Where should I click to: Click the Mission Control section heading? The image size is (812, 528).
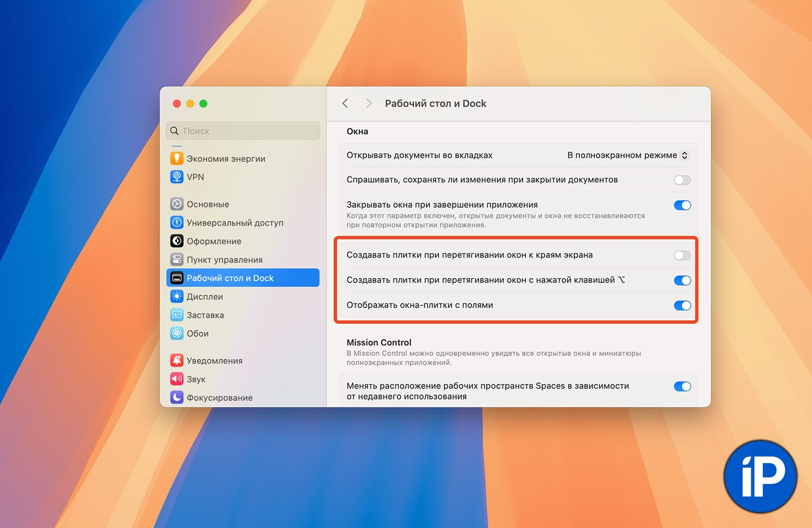tap(379, 342)
